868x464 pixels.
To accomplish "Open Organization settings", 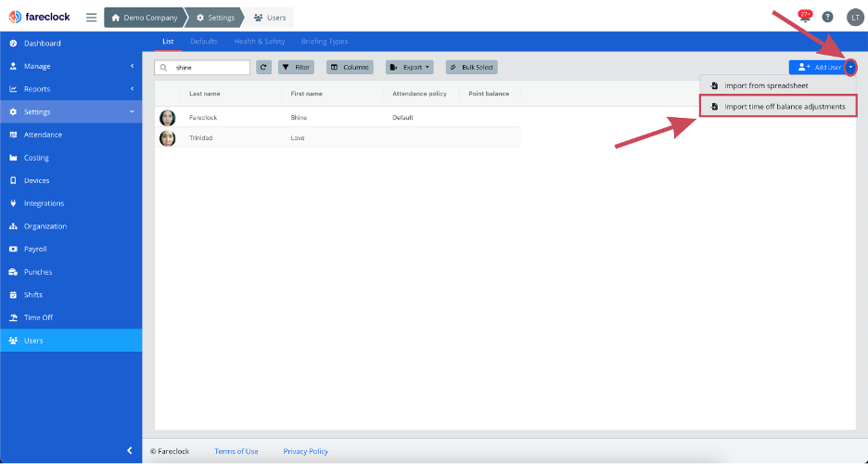I will click(70, 226).
